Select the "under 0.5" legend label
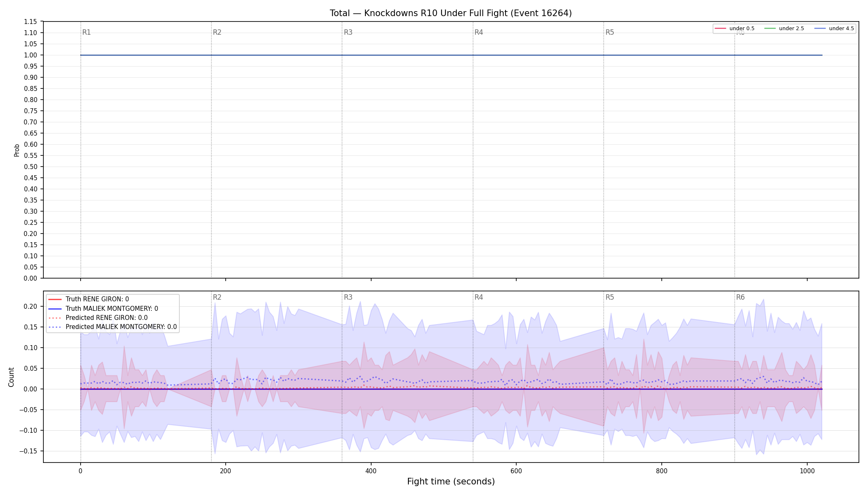This screenshot has height=496, width=868. 742,29
